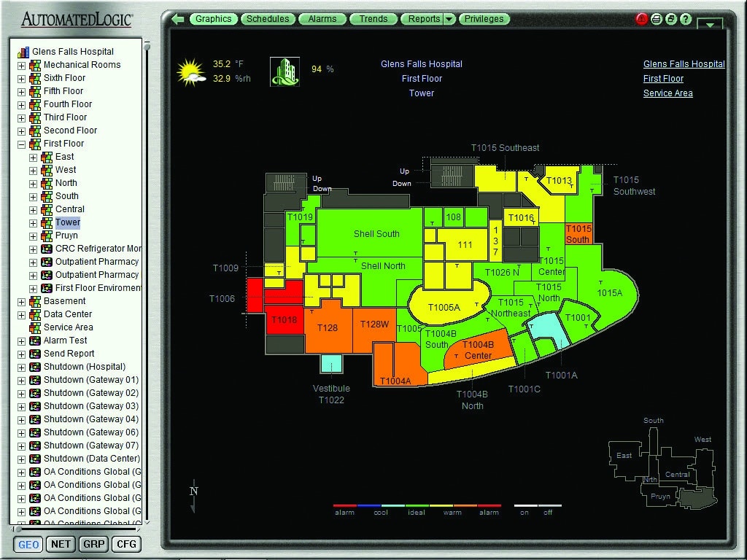Open the top-right green dropdown tab
The width and height of the screenshot is (747, 560).
click(710, 24)
